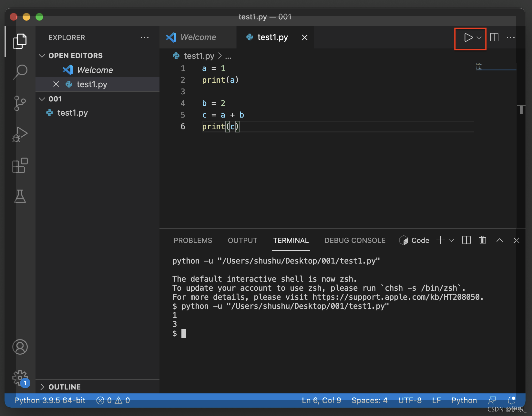Viewport: 532px width, 416px height.
Task: Select test1.py in Open Editors list
Action: pos(97,84)
